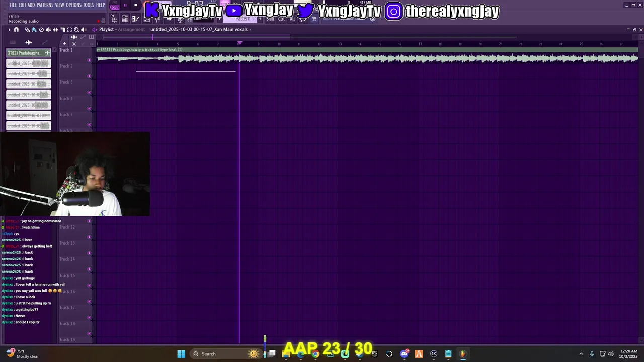Image resolution: width=644 pixels, height=362 pixels.
Task: Select the second untitled audio clip in picker
Action: pyautogui.click(x=29, y=74)
